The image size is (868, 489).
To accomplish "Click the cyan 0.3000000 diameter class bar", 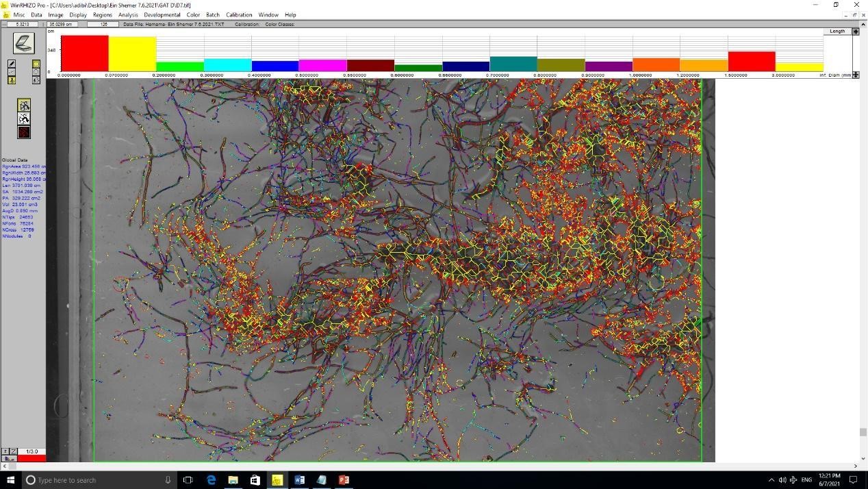I will [228, 65].
